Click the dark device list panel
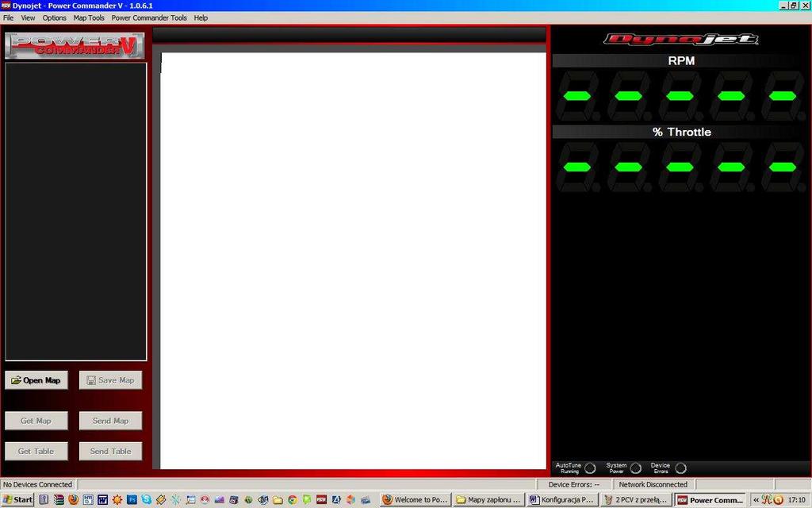Image resolution: width=812 pixels, height=508 pixels. click(75, 211)
